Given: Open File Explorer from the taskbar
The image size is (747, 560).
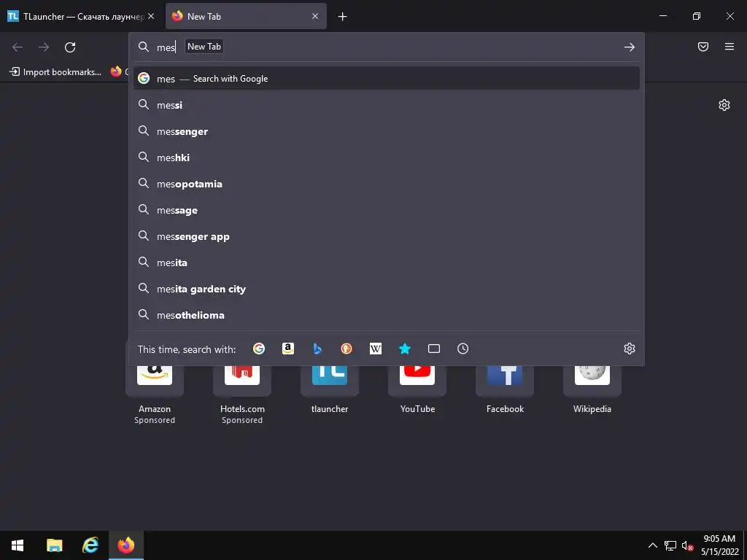Looking at the screenshot, I should [x=54, y=545].
